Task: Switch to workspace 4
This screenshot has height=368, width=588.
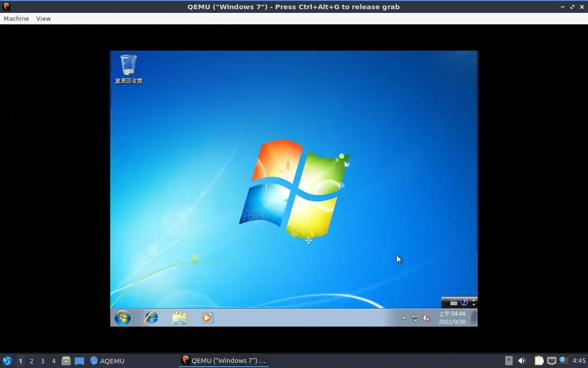Action: (53, 361)
